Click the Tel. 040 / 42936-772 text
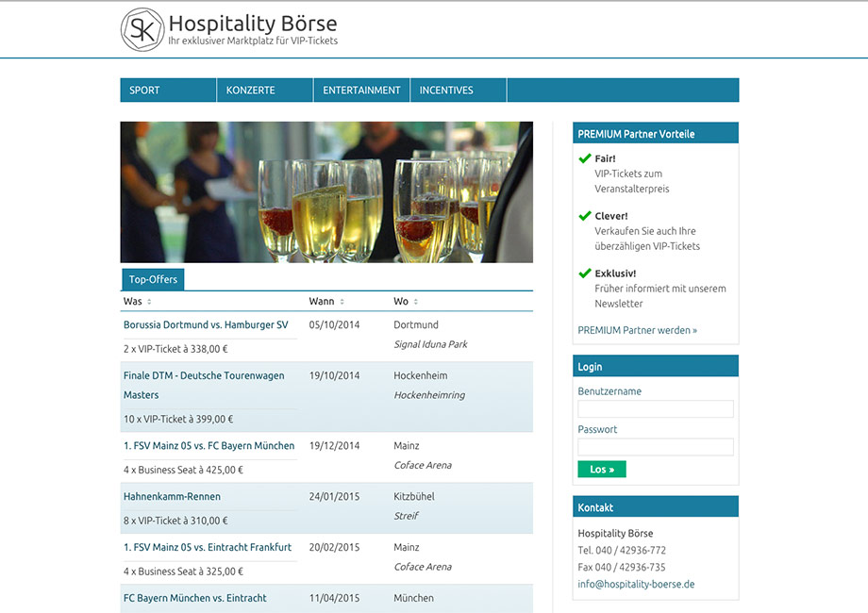The image size is (868, 613). point(622,551)
